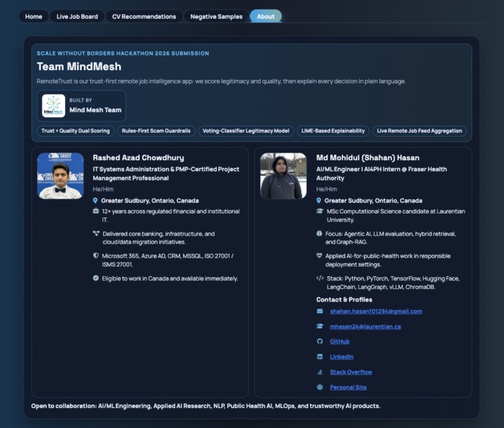Click the envelope icon beside gmail address

tap(320, 311)
